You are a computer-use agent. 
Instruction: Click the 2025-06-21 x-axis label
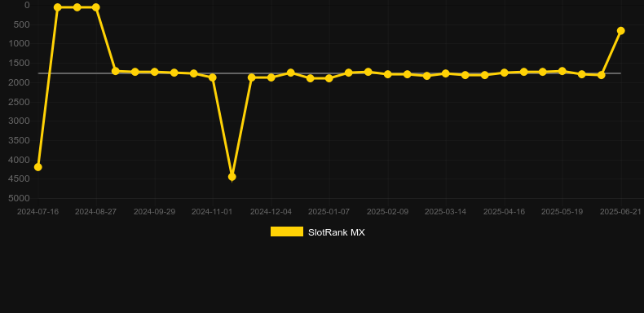pos(620,212)
